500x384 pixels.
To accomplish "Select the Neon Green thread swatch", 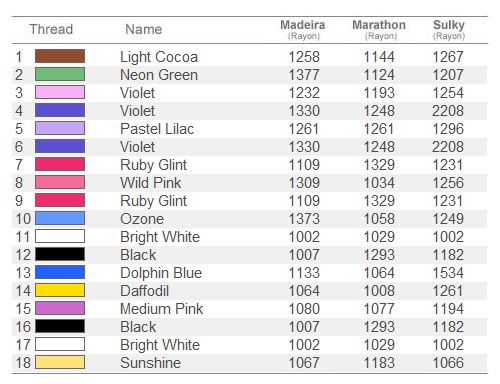I will (60, 74).
